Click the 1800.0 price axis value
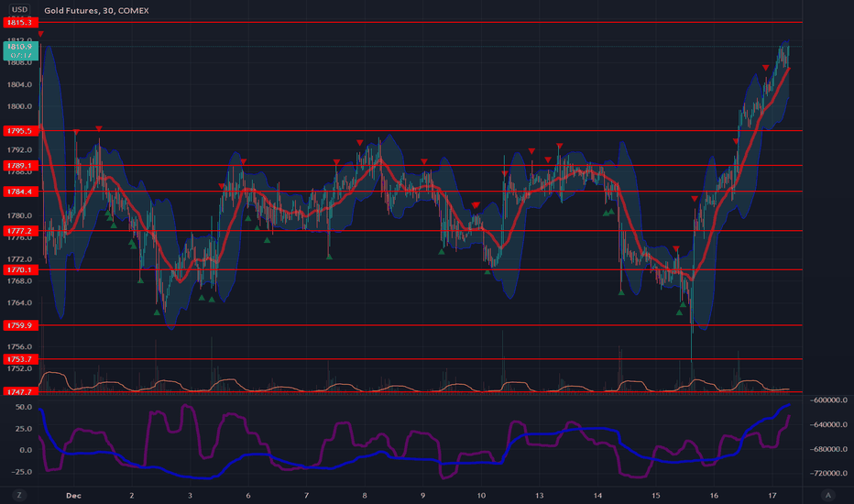Screen dimensions: 854x504 tap(19, 106)
